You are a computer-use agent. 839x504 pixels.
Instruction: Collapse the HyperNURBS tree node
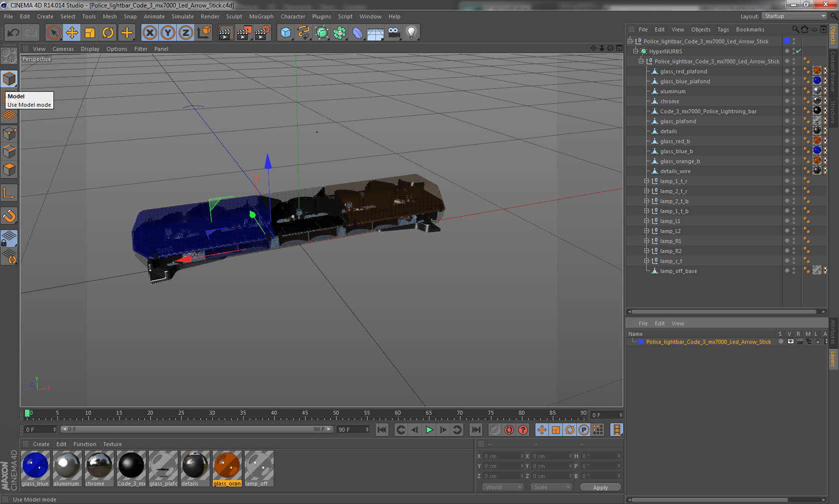click(636, 51)
